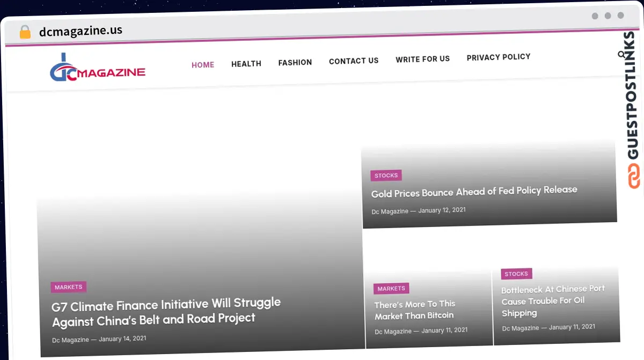
Task: Open the Fashion menu item
Action: [295, 63]
